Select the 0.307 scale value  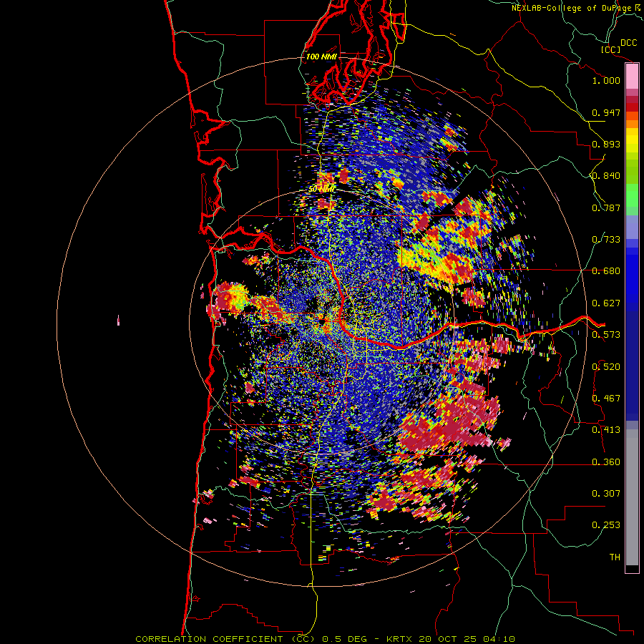point(606,494)
